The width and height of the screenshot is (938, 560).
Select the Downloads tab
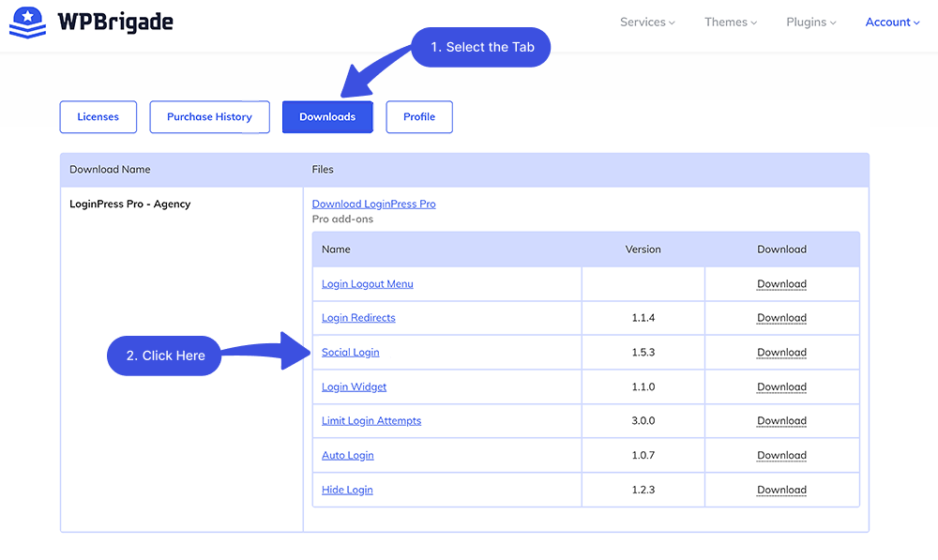pyautogui.click(x=327, y=116)
